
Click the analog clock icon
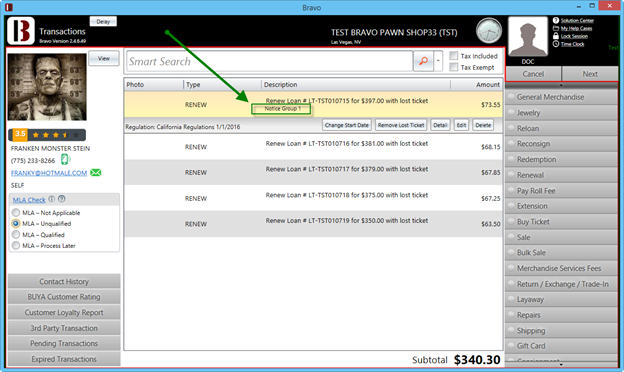[x=489, y=31]
